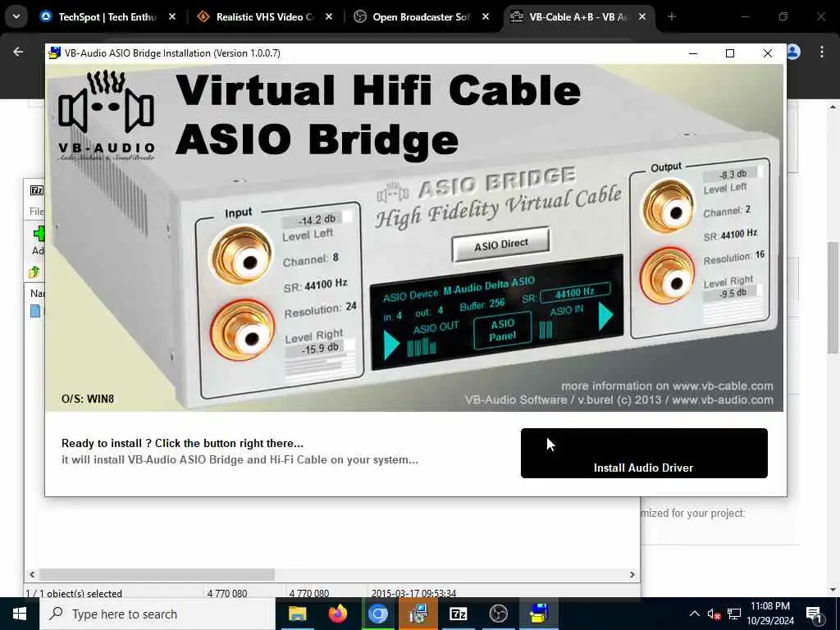Click the up-folder icon in 7-Zip

point(34,272)
